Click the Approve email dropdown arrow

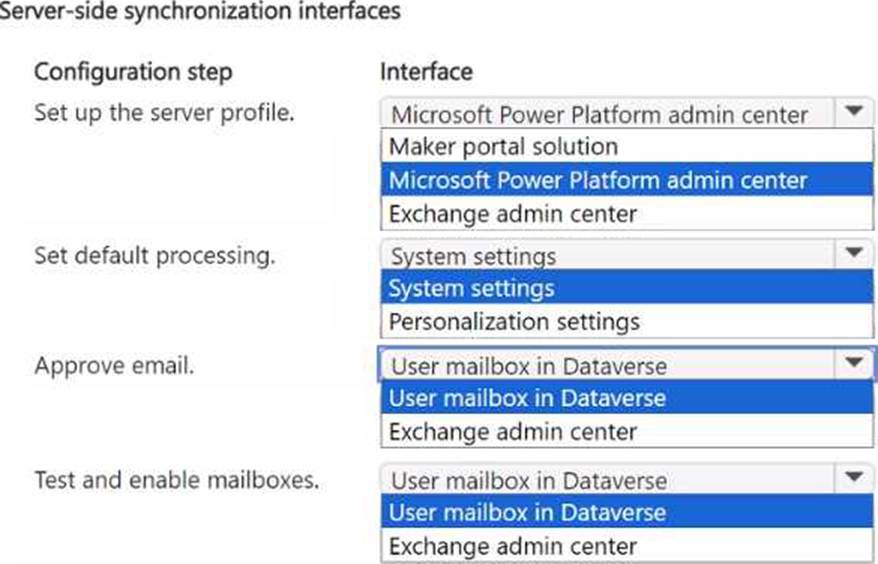point(853,364)
